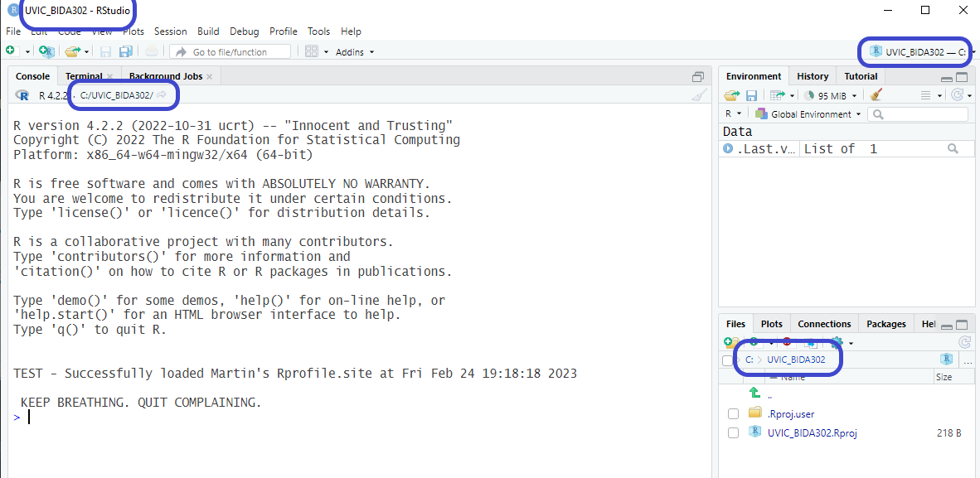Image resolution: width=980 pixels, height=478 pixels.
Task: Click the New File icon
Action: pyautogui.click(x=11, y=51)
